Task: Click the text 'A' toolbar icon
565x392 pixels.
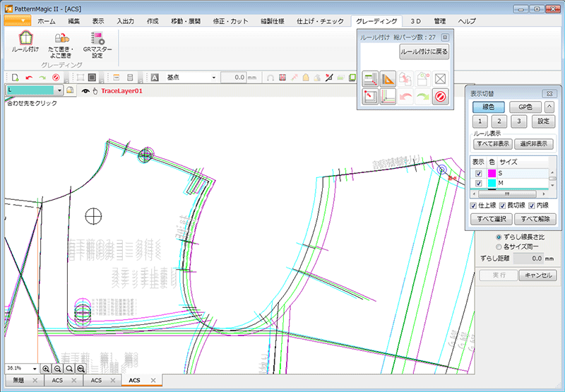Action: [155, 78]
